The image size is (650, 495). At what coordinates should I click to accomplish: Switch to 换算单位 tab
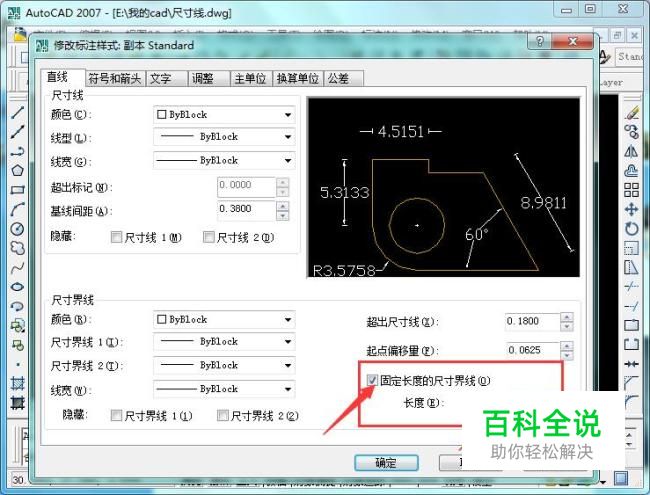coord(298,78)
